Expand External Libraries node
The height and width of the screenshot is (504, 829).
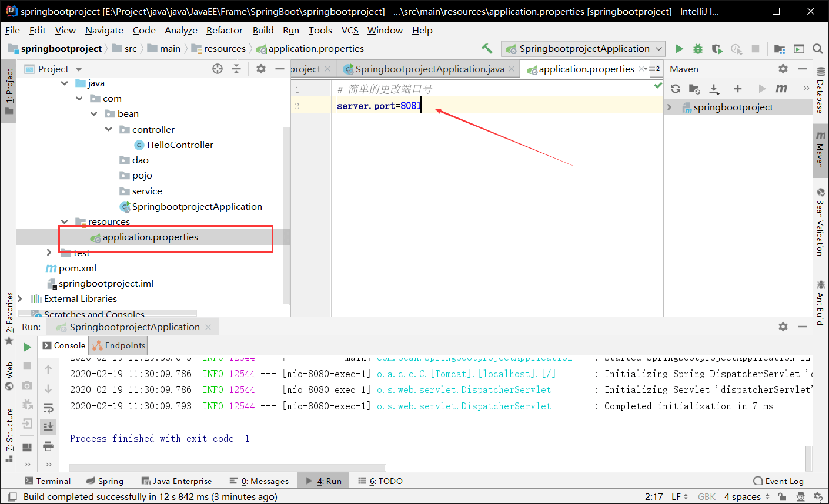pyautogui.click(x=20, y=298)
